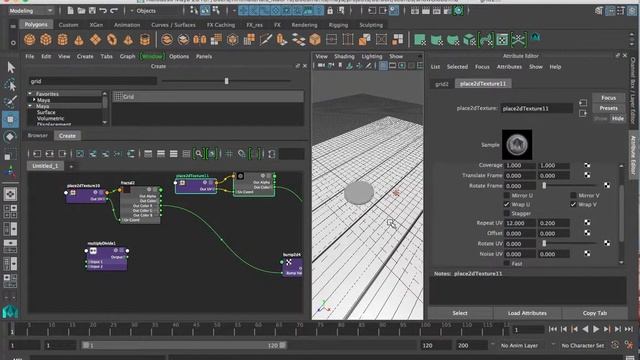Open the Hypershade Graph menu
Screen dimensions: 640x360
pyautogui.click(x=127, y=56)
